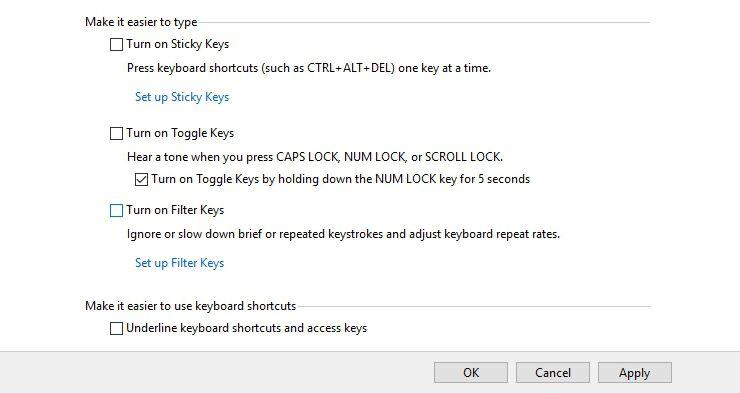Click the 'Make it easier to type' heading
This screenshot has height=393, width=740.
tap(141, 22)
